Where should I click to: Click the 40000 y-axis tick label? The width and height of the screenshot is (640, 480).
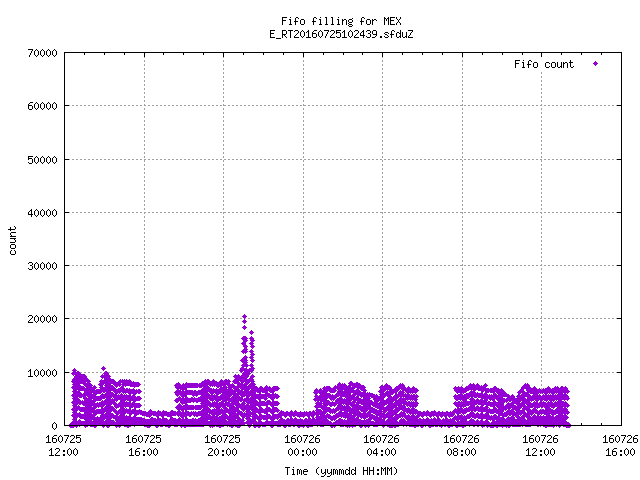(x=42, y=213)
